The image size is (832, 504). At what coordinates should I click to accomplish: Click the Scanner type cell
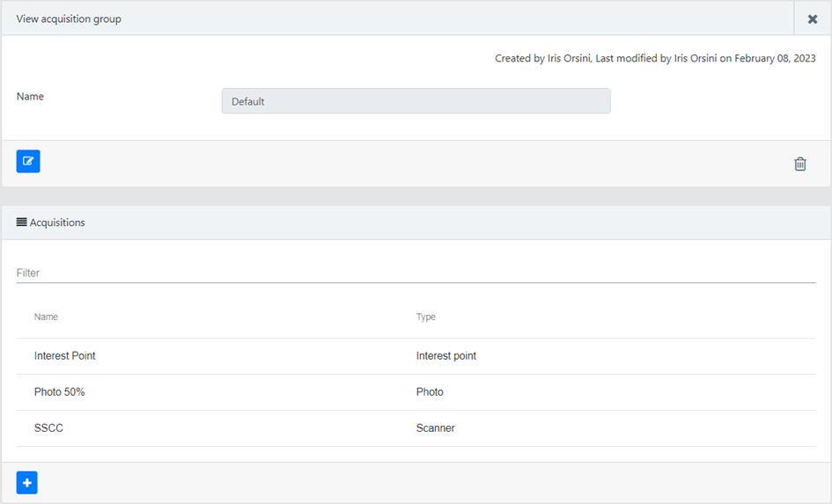click(435, 428)
